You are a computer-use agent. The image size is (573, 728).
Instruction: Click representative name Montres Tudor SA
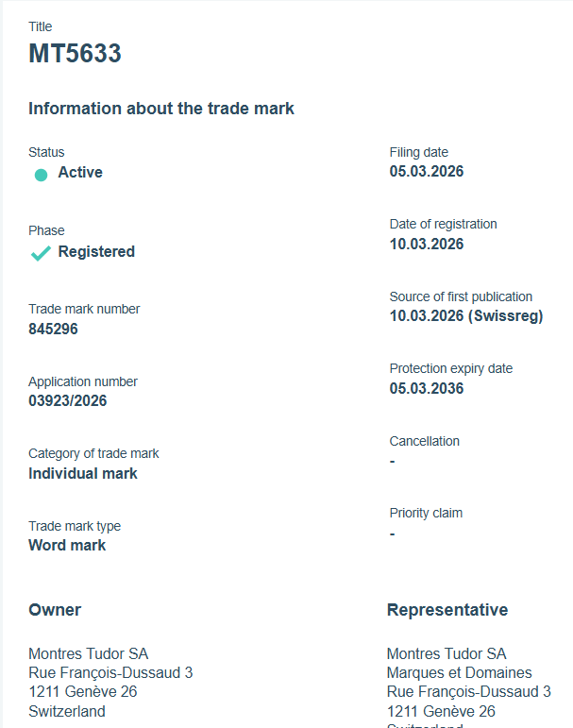[447, 653]
